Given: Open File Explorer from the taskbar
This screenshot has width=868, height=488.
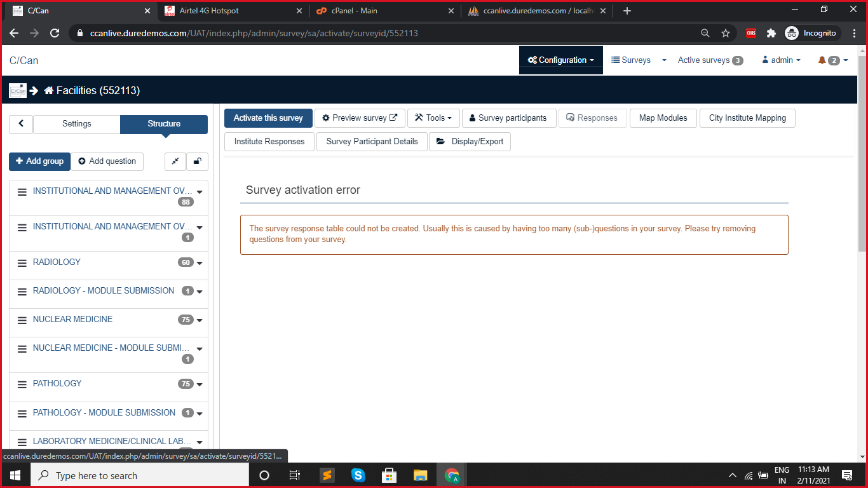Looking at the screenshot, I should coord(420,475).
